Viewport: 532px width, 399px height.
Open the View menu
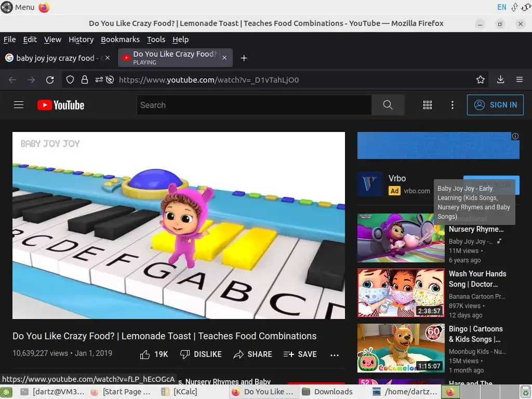[52, 39]
